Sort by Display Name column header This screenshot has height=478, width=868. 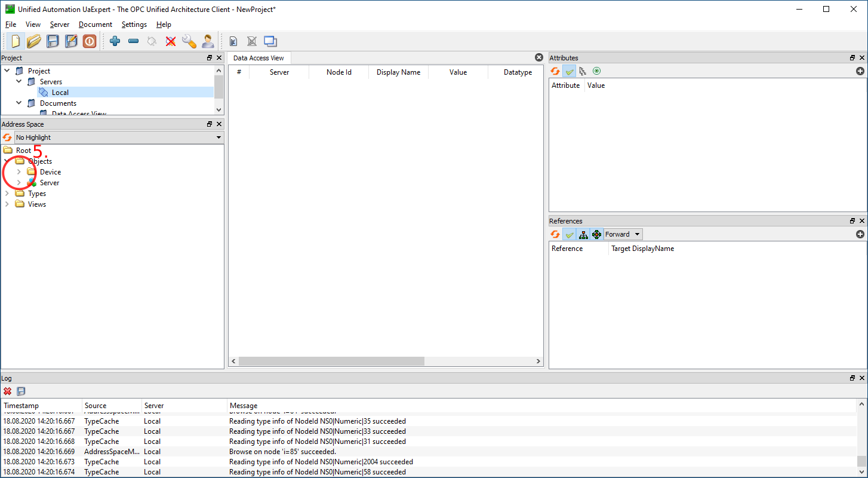(399, 72)
